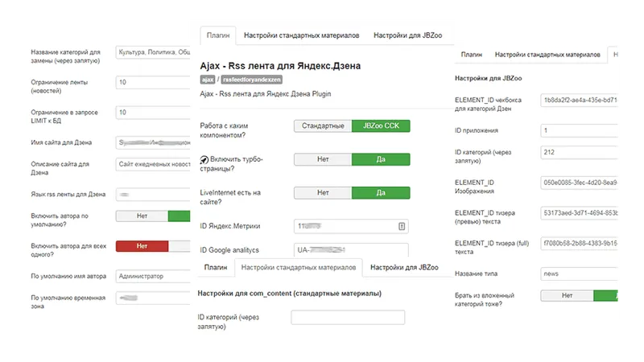Focus site name for Дзен field
Viewport: 644px width, 362px height.
click(x=153, y=142)
